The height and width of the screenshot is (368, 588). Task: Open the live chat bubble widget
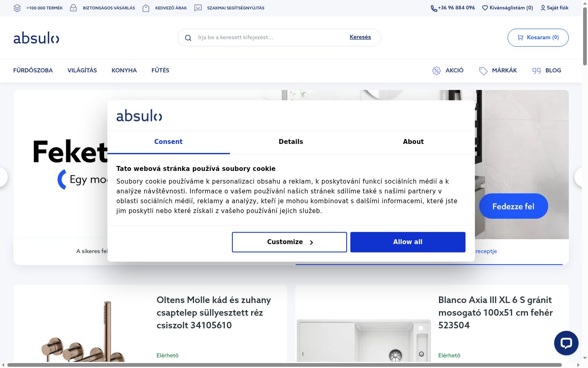(566, 343)
